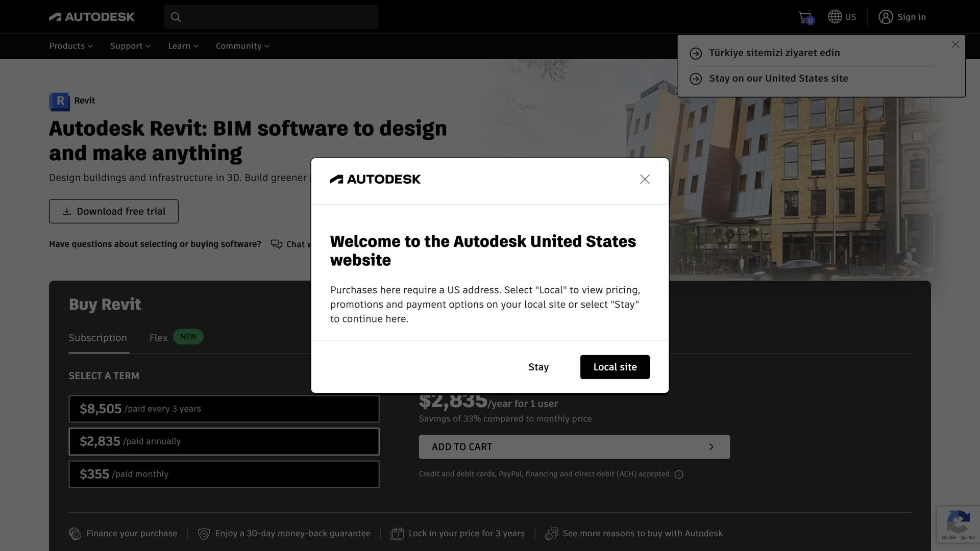Screen dimensions: 980x551
Task: Open the shopping cart icon
Action: [804, 16]
